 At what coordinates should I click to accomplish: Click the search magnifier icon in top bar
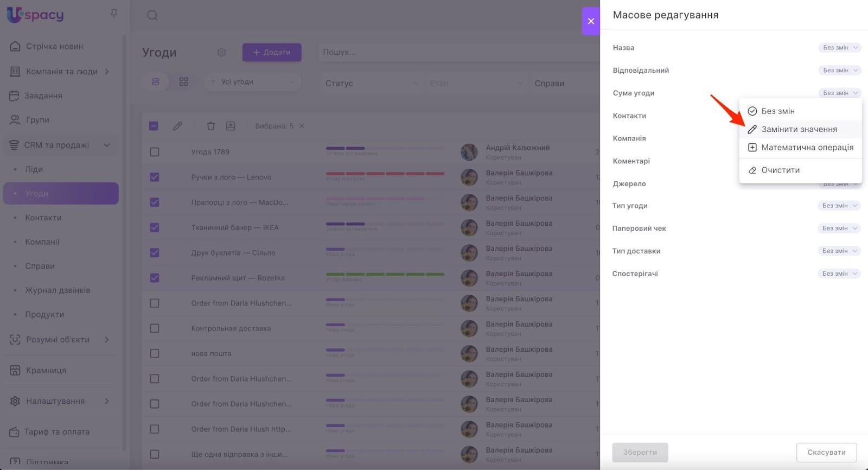[152, 15]
